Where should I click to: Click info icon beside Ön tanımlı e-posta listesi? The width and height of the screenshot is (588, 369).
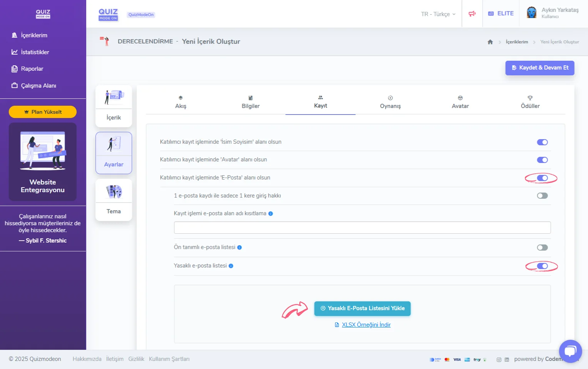click(239, 248)
